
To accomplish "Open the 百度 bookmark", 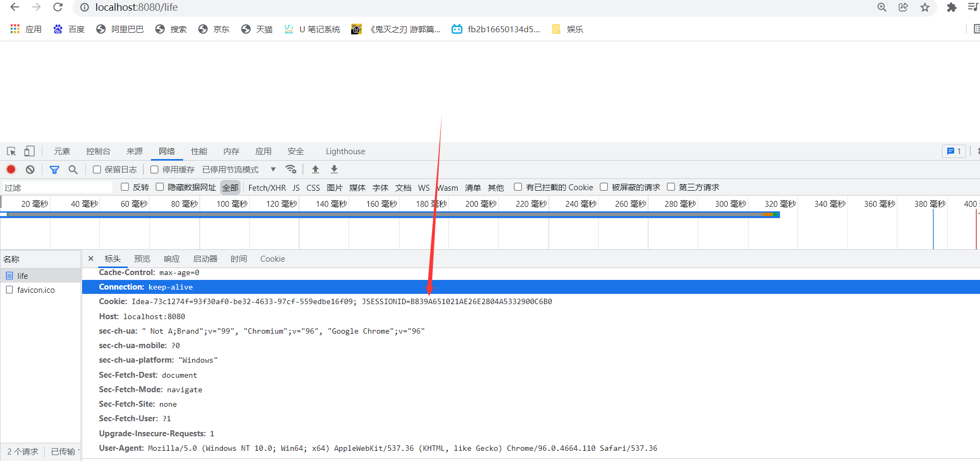I will [x=69, y=29].
